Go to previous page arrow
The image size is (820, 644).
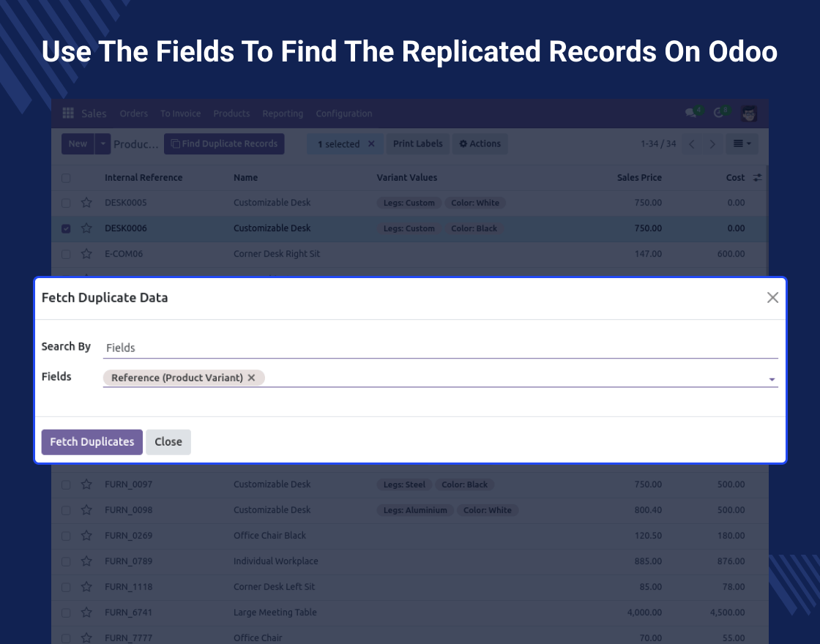tap(691, 143)
